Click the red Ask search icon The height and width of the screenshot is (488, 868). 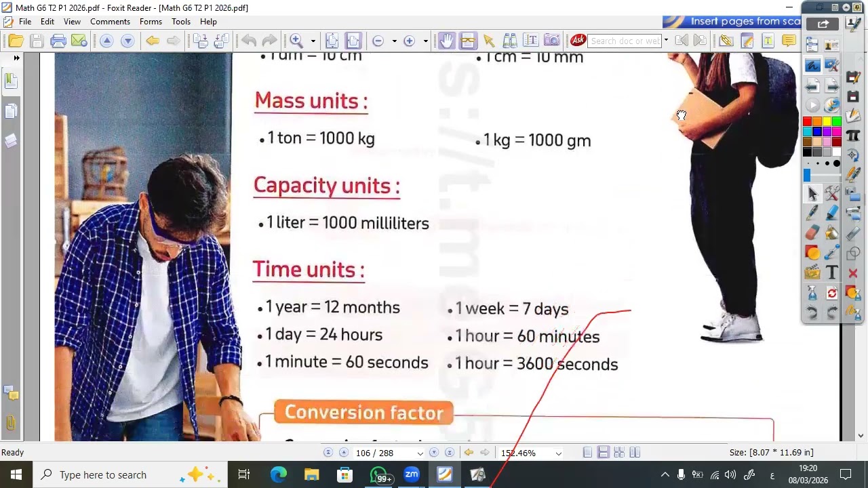(578, 41)
